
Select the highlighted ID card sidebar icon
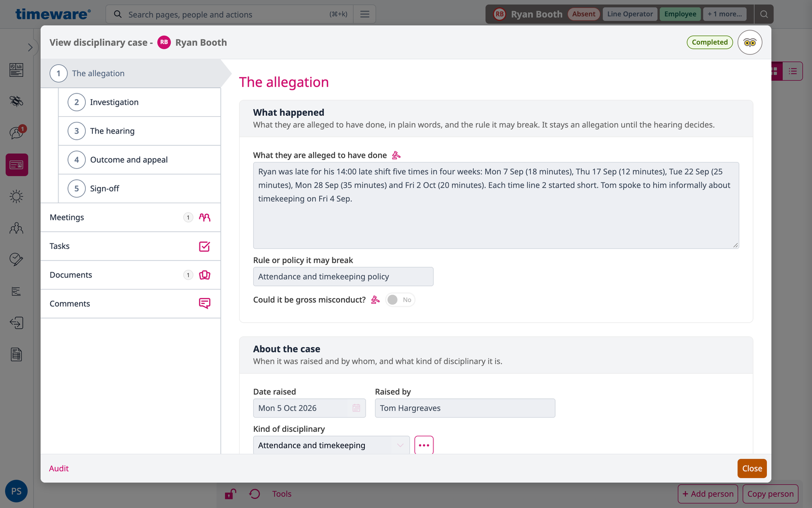click(x=17, y=165)
